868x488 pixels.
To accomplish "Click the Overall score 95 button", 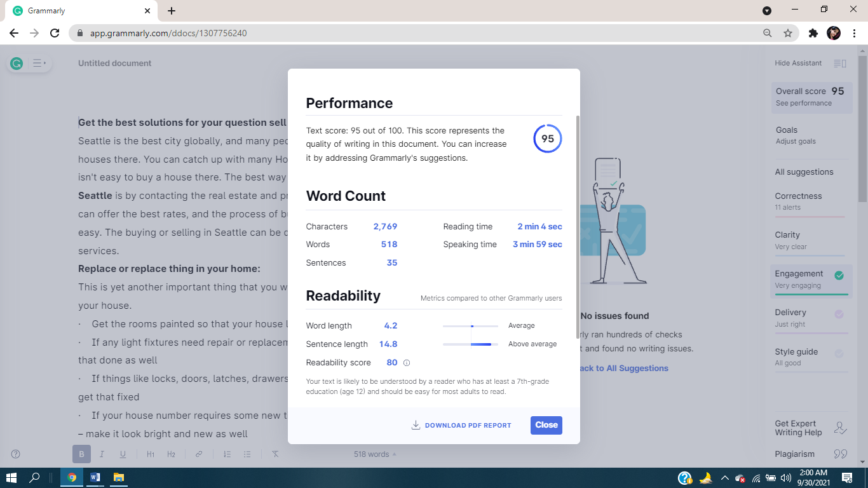I will 811,97.
